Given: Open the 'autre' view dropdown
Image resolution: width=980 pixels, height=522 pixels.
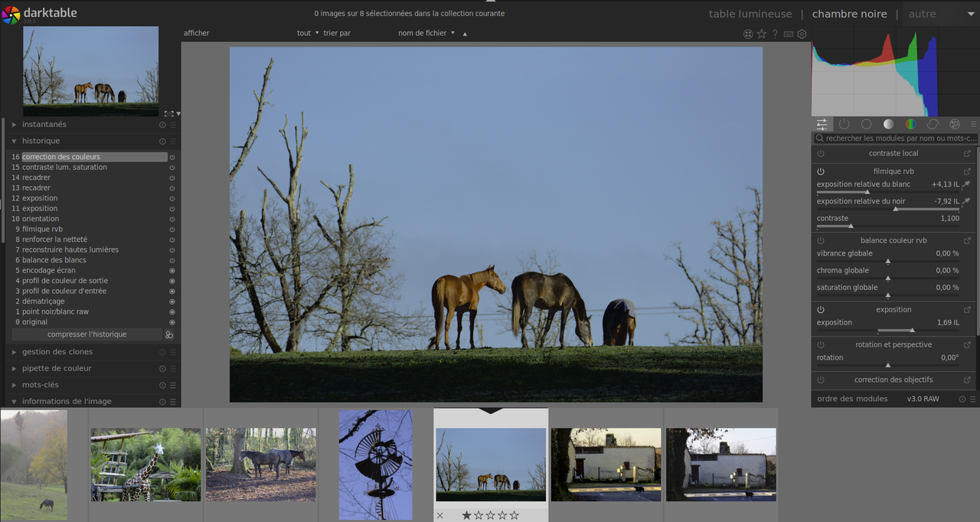Looking at the screenshot, I should tap(939, 14).
